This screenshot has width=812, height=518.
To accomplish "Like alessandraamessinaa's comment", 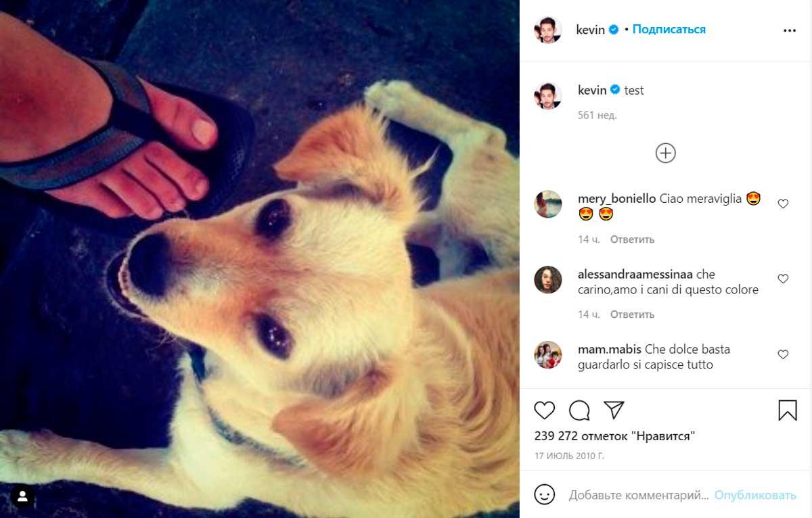I will [783, 279].
